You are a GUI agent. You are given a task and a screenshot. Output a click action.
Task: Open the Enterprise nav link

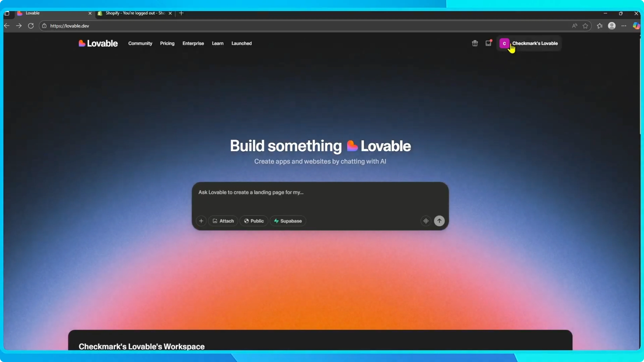pos(193,44)
